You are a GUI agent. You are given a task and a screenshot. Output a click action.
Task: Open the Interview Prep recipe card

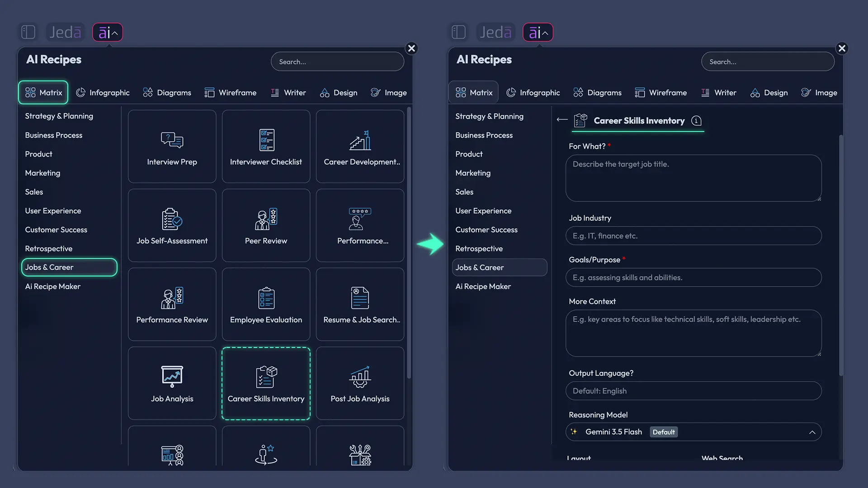(x=172, y=146)
